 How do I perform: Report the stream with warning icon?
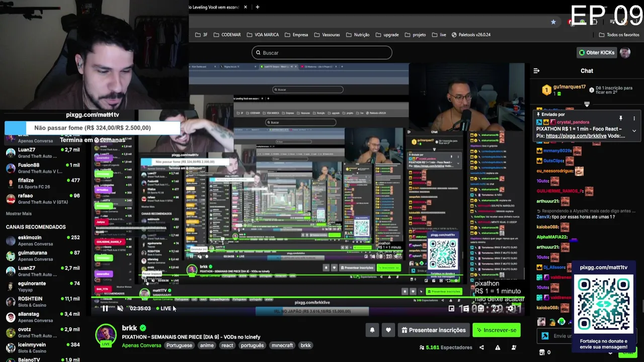(498, 347)
